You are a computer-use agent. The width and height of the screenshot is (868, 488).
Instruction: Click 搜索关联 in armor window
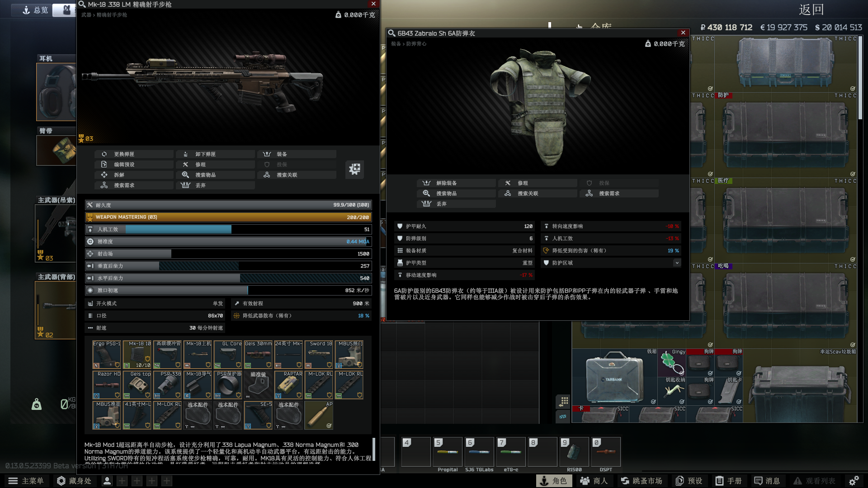(x=538, y=193)
